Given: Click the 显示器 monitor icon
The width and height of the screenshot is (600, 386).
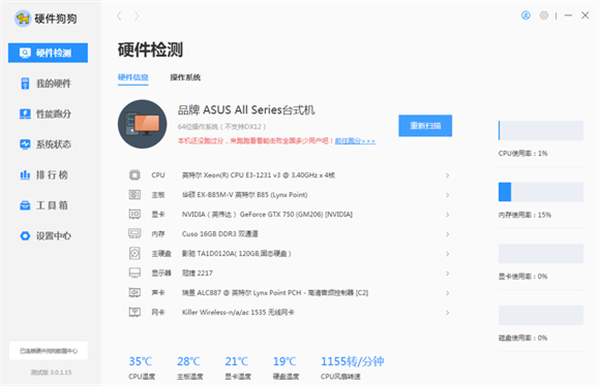Looking at the screenshot, I should coord(134,273).
